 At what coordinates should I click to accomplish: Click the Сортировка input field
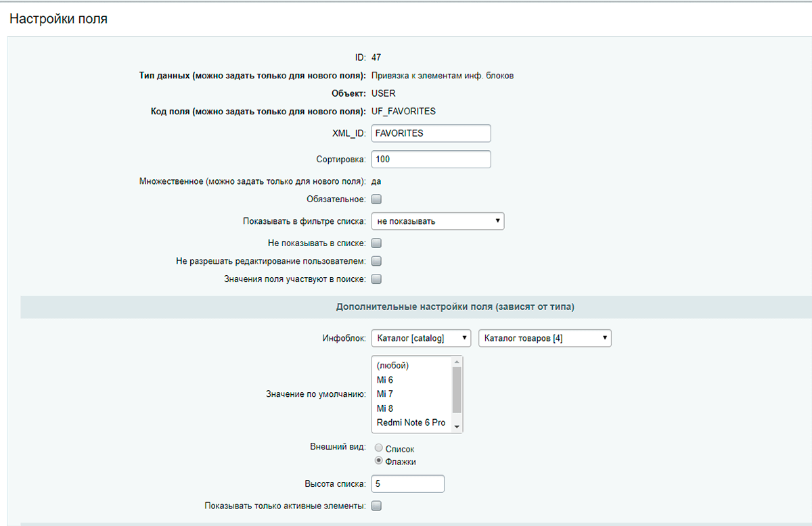point(431,159)
